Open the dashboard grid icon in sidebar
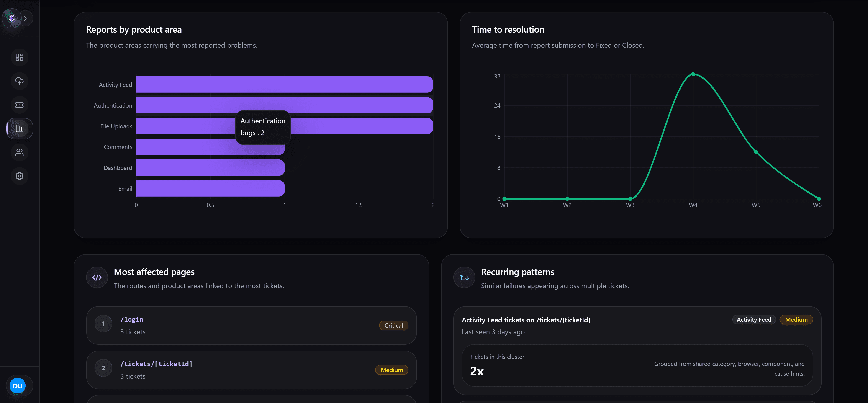 pos(20,57)
